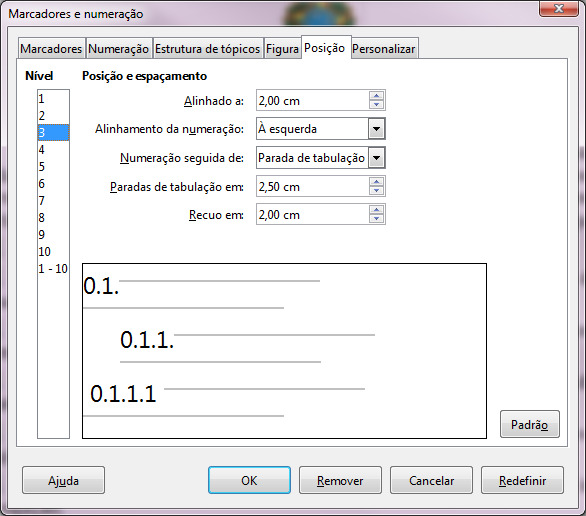Open the Personalizar tab
Screen dimensions: 586x516
[x=384, y=49]
